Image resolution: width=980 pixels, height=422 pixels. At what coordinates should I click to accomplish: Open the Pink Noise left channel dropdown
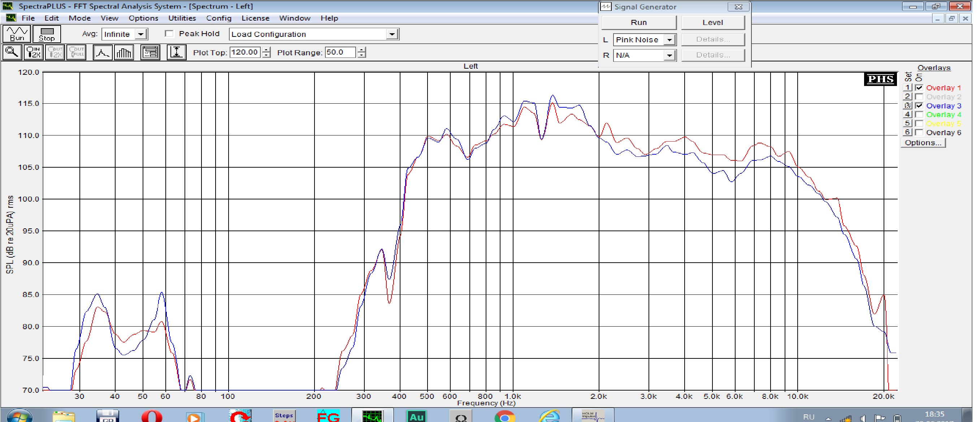tap(669, 40)
